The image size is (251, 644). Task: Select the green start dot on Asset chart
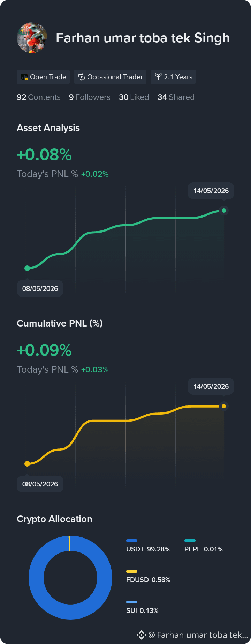pos(27,268)
